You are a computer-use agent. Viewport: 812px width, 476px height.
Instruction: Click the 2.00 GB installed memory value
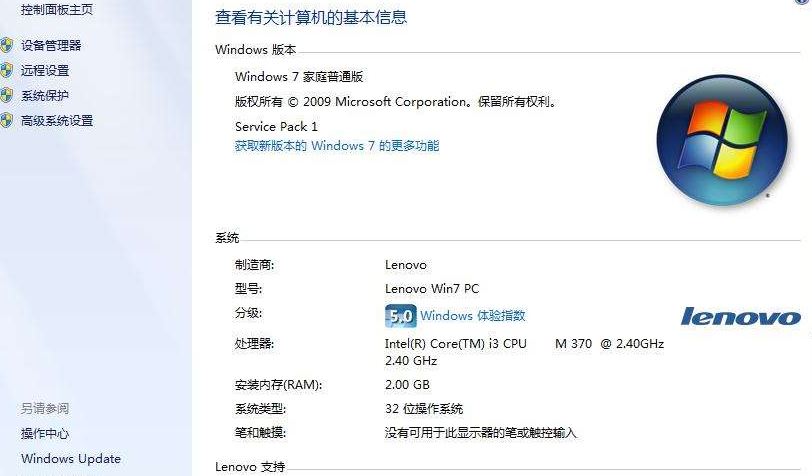pyautogui.click(x=407, y=384)
